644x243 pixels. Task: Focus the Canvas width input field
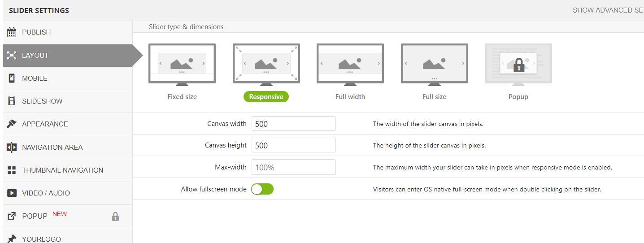pos(293,124)
